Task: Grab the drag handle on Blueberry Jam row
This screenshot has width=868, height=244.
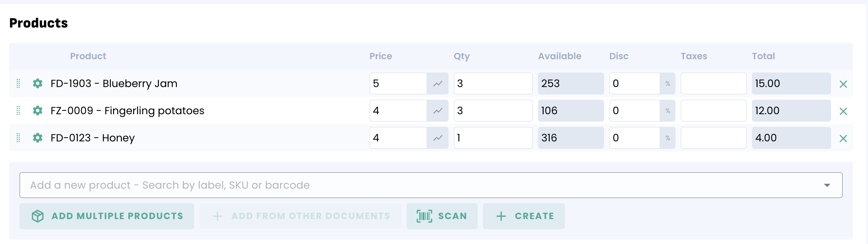Action: (x=18, y=83)
